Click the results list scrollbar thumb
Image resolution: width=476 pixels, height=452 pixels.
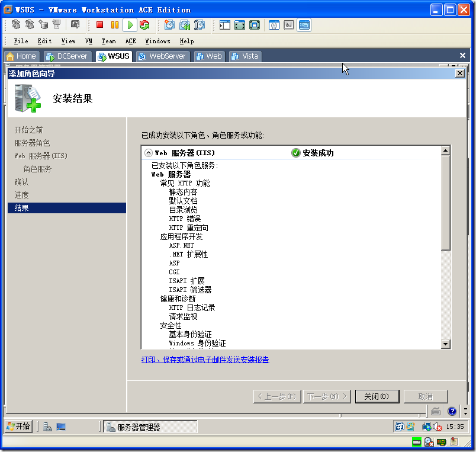click(445, 203)
